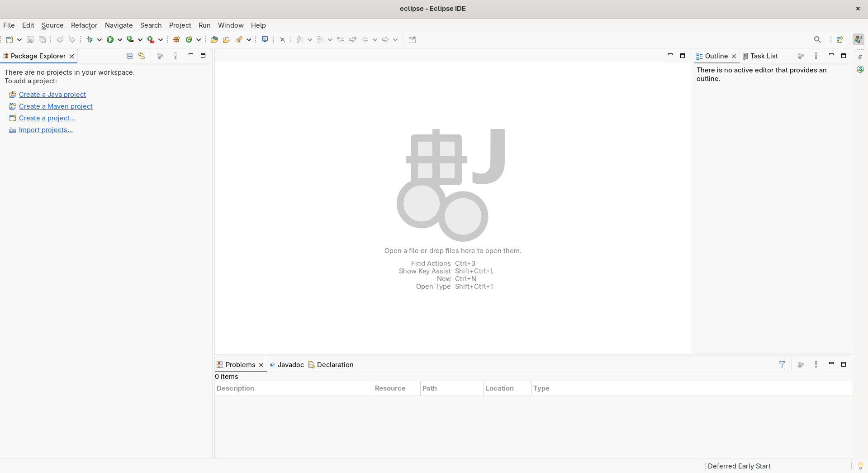Open the New Java Class dropdown arrow

pyautogui.click(x=199, y=40)
